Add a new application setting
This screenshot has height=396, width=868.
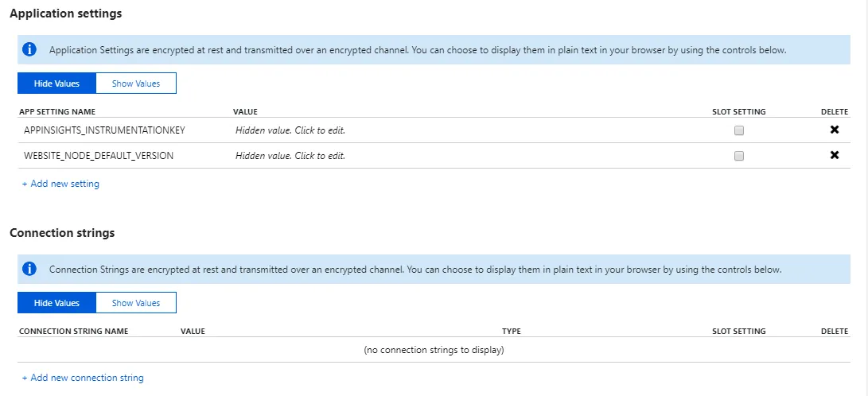60,184
